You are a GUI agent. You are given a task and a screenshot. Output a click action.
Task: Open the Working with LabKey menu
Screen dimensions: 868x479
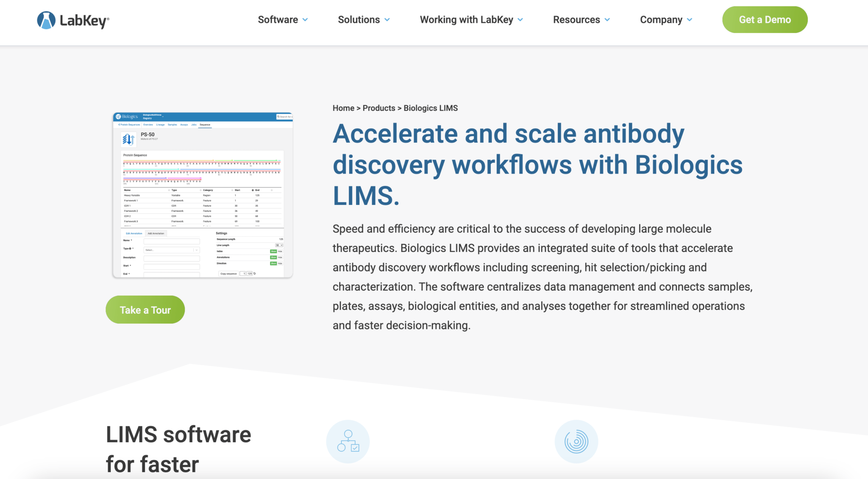[x=466, y=19]
